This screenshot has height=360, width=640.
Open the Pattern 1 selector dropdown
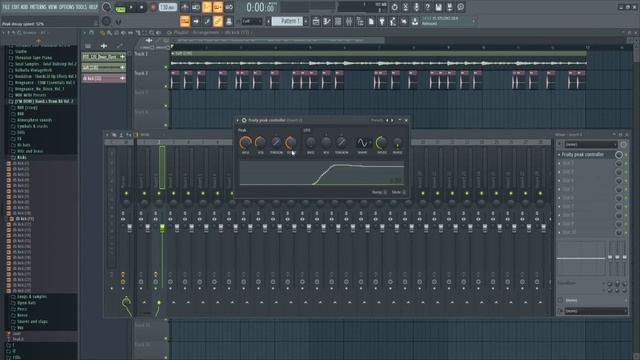tap(287, 21)
